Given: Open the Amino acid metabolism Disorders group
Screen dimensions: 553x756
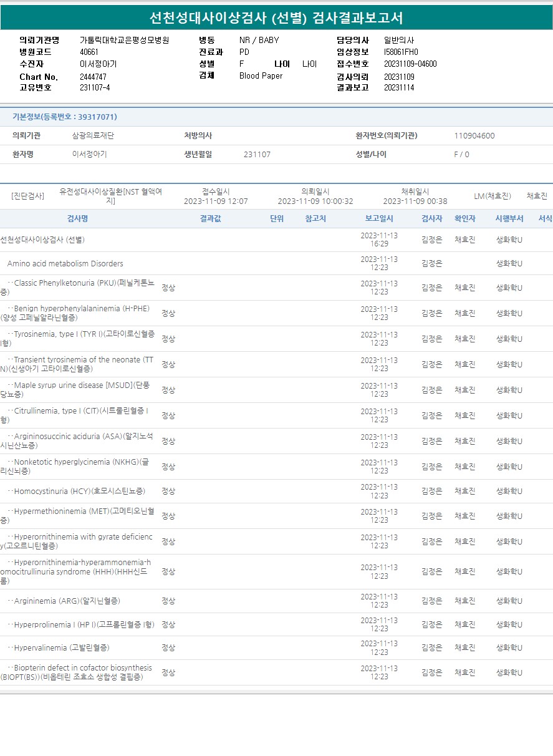Looking at the screenshot, I should (x=65, y=264).
